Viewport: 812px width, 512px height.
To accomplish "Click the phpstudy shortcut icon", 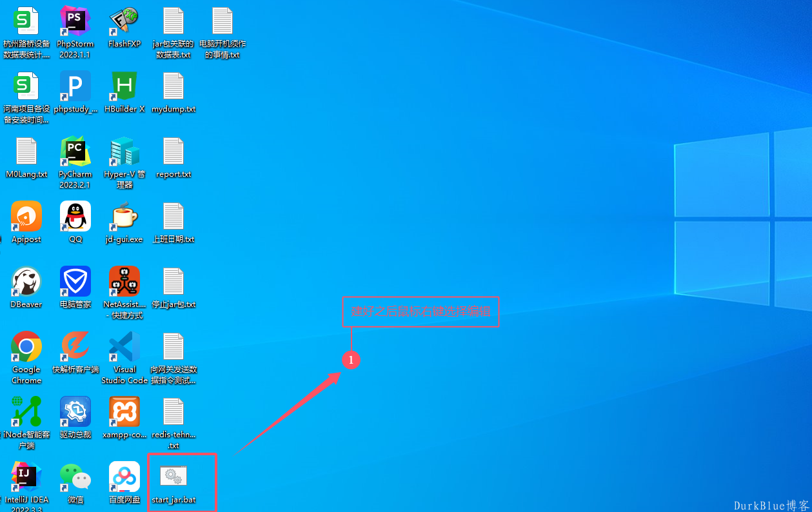I will pyautogui.click(x=75, y=86).
